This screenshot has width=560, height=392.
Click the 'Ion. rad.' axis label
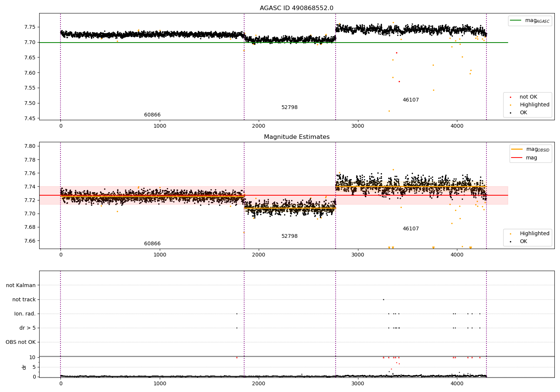(x=25, y=314)
